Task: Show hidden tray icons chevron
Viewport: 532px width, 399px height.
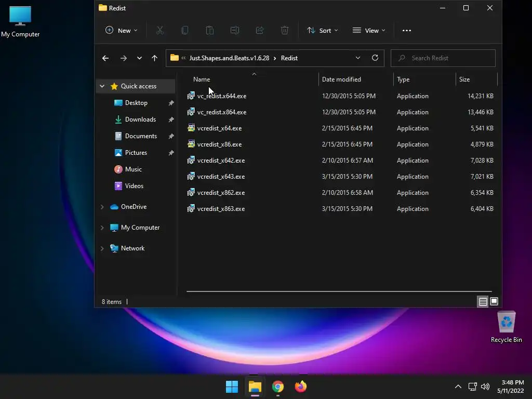Action: tap(458, 387)
